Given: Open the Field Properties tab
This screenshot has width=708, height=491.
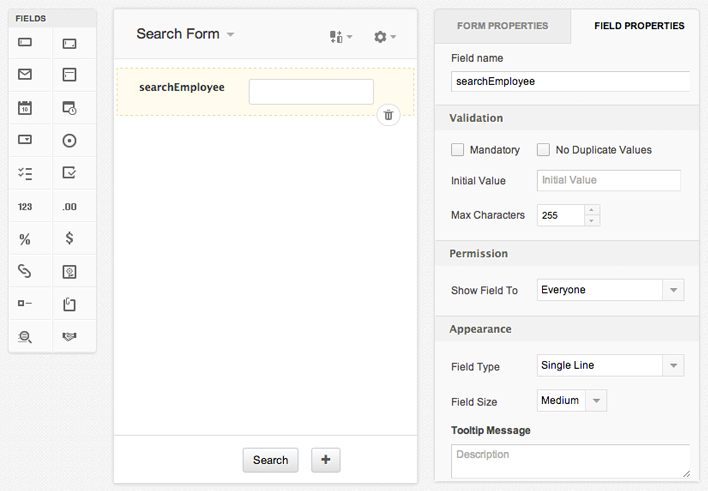Looking at the screenshot, I should [638, 26].
